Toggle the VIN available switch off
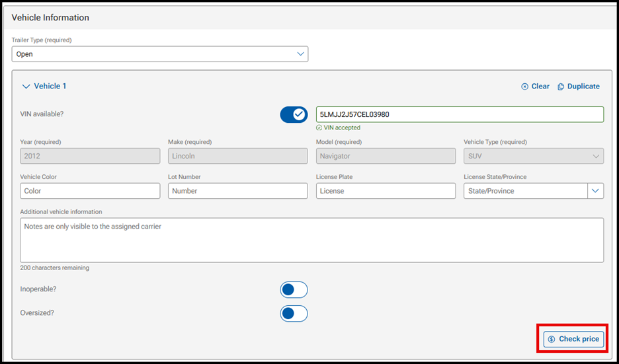This screenshot has width=619, height=364. point(294,114)
